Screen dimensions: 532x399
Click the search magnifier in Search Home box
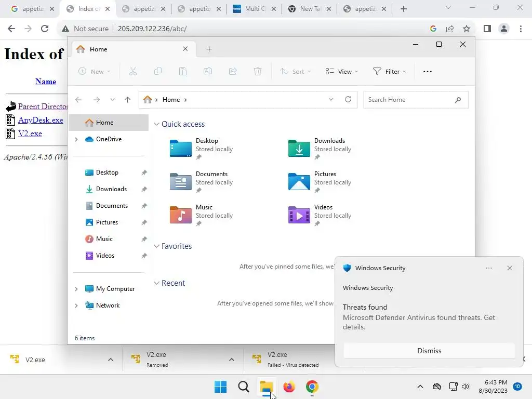(x=458, y=100)
